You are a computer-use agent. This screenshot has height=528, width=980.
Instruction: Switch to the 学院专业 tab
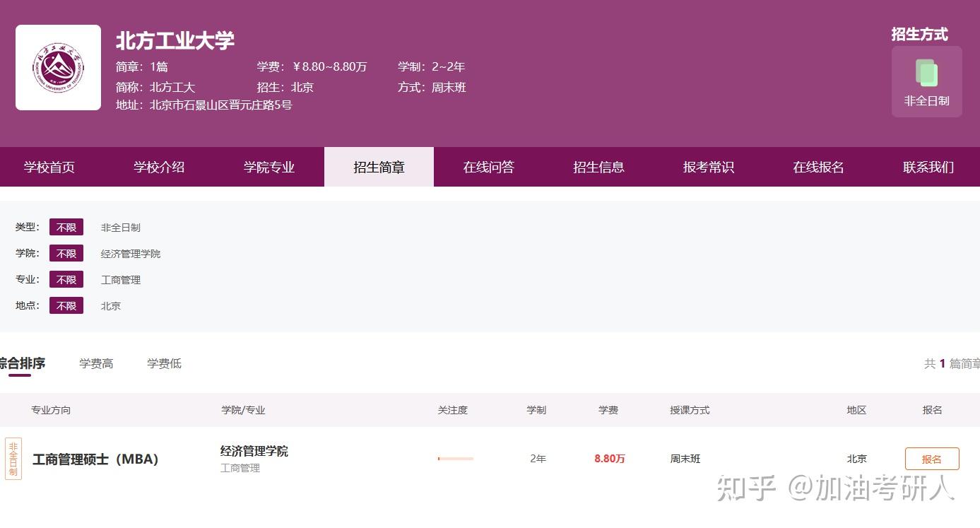[x=269, y=168]
